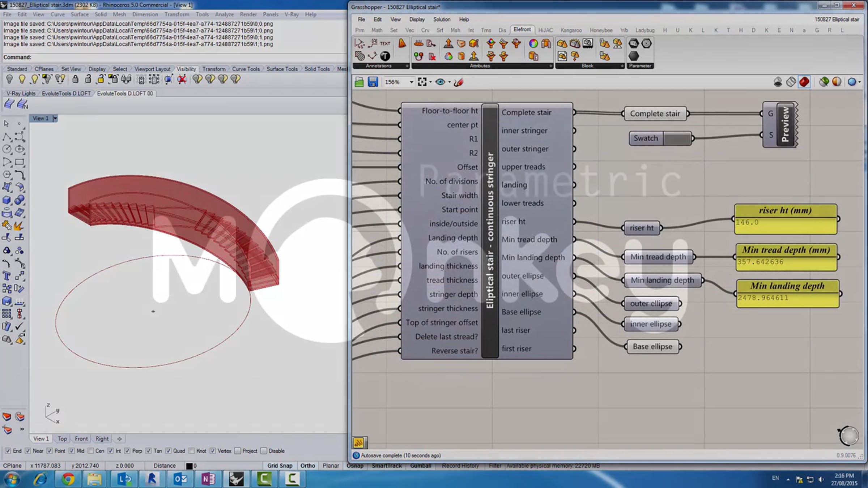Open the eye preview settings dropdown arrow
The width and height of the screenshot is (868, 488).
[x=450, y=82]
